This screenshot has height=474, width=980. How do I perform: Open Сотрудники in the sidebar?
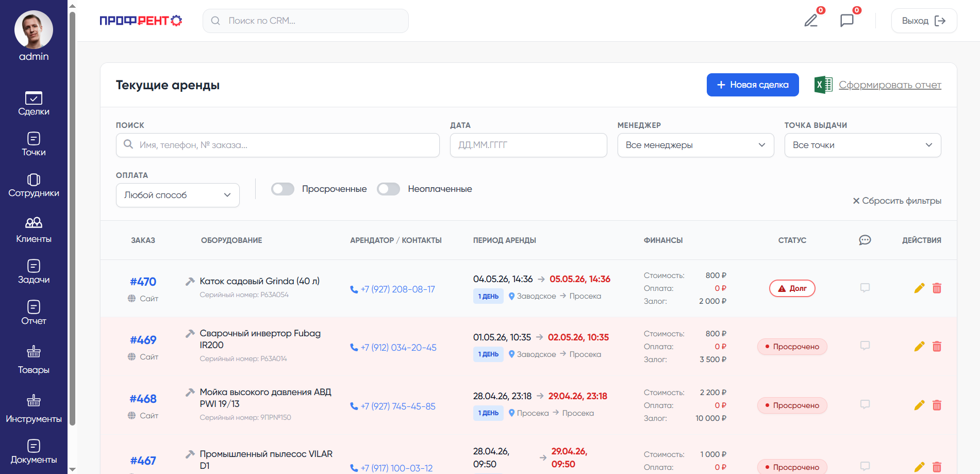[x=34, y=186]
